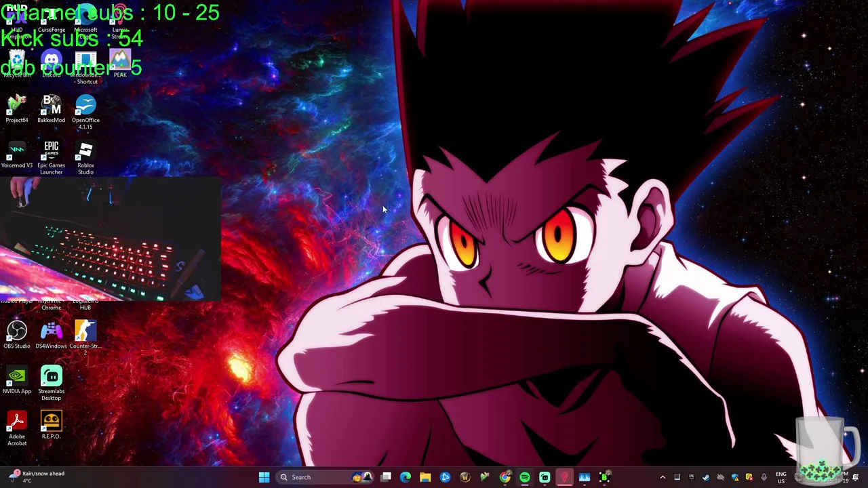The image size is (868, 488).
Task: Open File Explorer from taskbar
Action: (x=425, y=477)
